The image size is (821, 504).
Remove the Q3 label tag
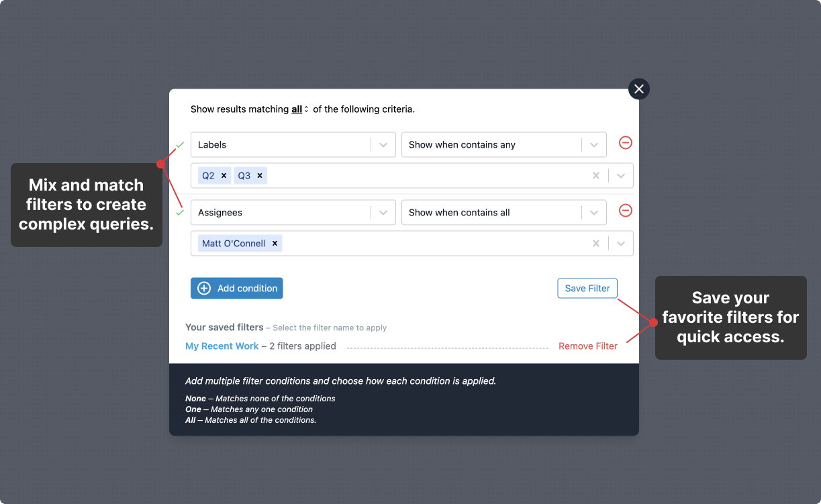click(x=260, y=176)
